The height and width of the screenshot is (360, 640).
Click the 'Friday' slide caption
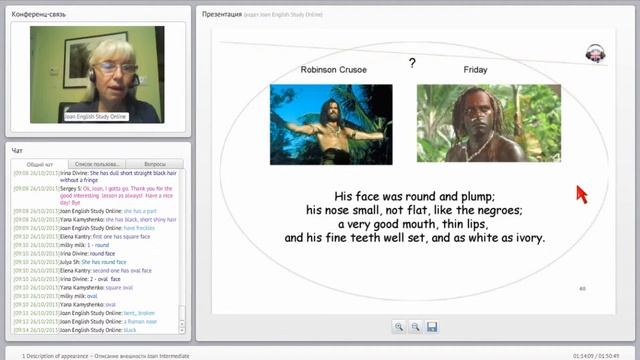(x=476, y=70)
